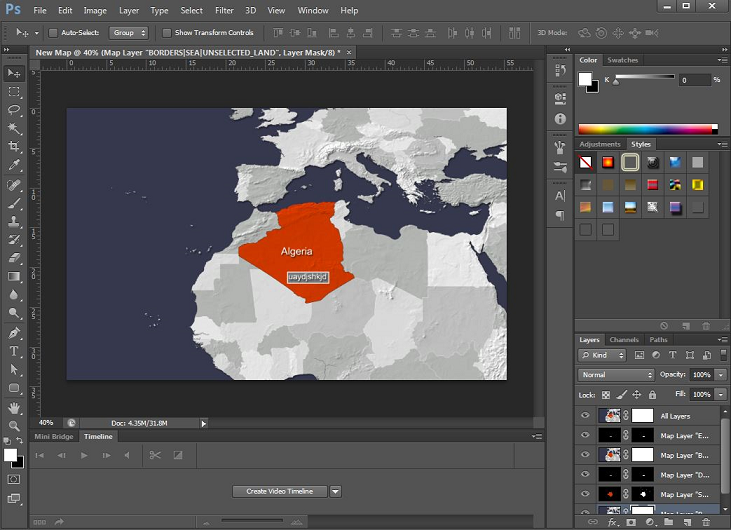Enable the Auto-Select checkbox

click(54, 33)
